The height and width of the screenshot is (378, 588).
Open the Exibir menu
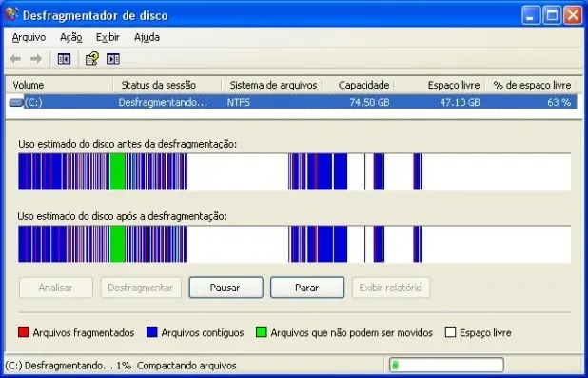click(108, 37)
